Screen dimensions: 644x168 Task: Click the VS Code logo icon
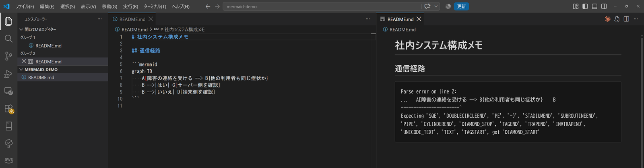point(6,6)
